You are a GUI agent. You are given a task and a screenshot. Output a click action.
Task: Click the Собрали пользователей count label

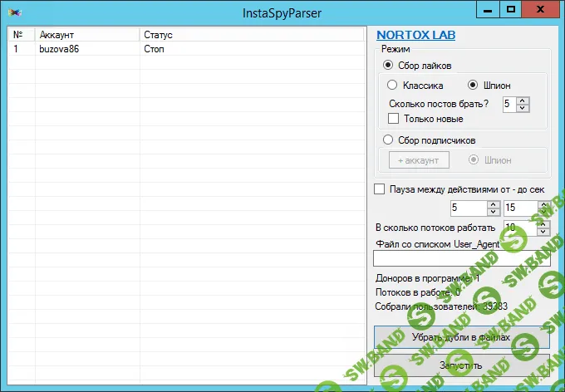pos(441,306)
